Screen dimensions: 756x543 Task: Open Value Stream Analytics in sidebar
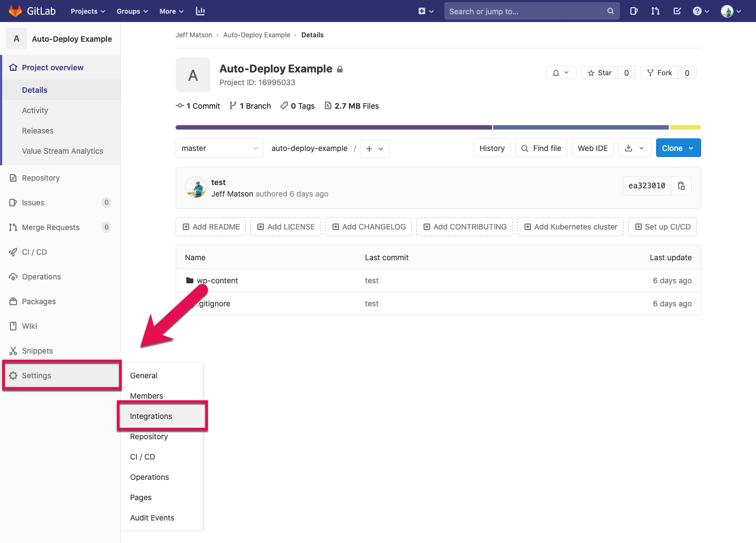pos(63,151)
